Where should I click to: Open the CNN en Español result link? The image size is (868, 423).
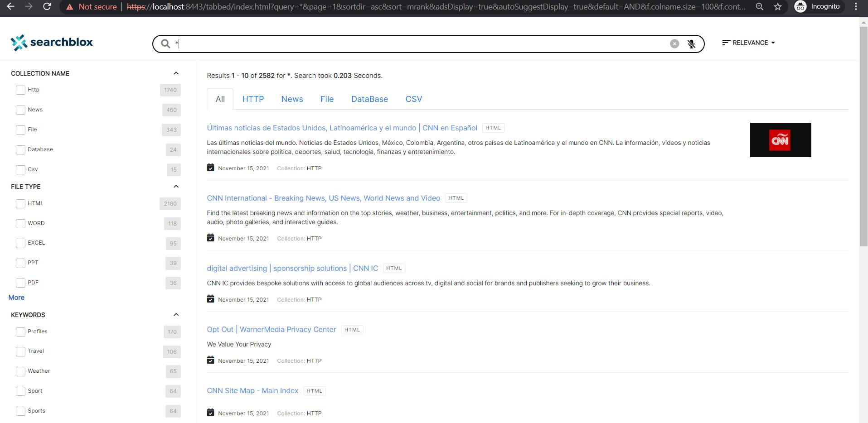pyautogui.click(x=342, y=128)
